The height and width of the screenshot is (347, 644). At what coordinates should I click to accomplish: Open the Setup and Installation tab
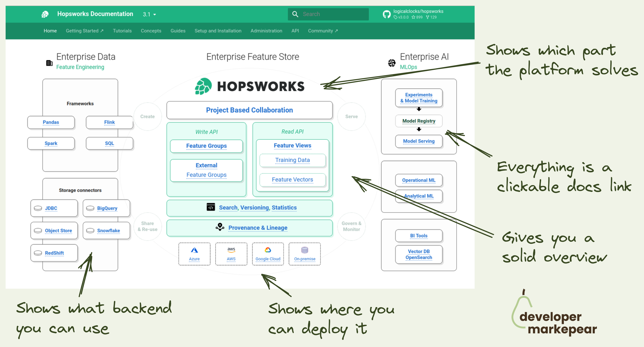[218, 31]
